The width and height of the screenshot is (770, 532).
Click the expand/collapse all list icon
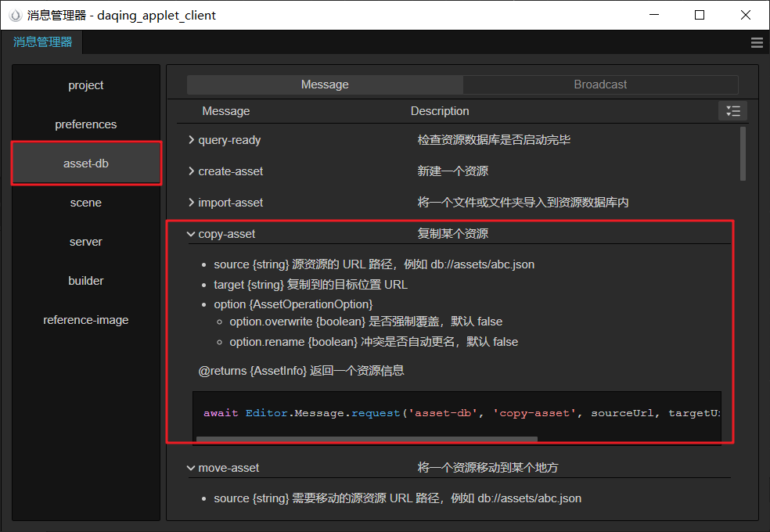pos(732,111)
